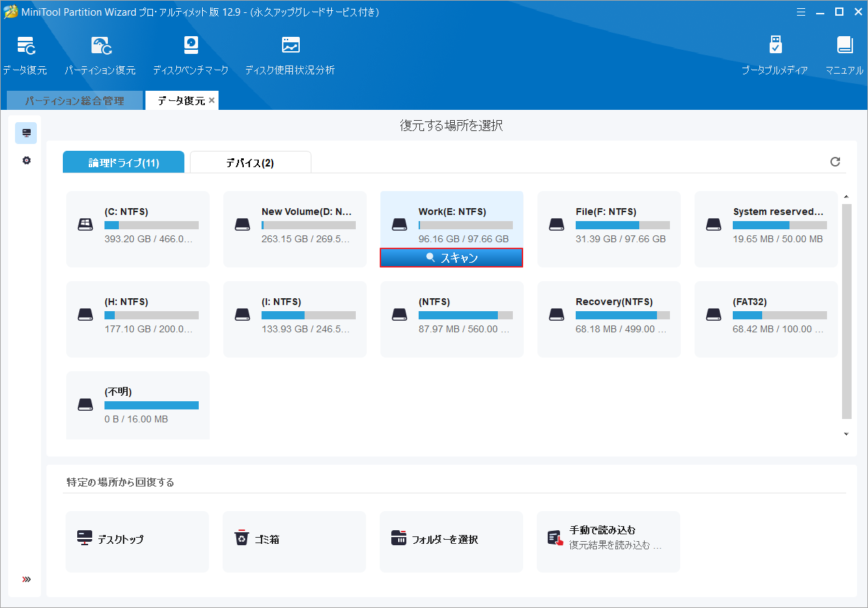This screenshot has height=608, width=868.
Task: Select the データ復元 tab
Action: [x=181, y=100]
